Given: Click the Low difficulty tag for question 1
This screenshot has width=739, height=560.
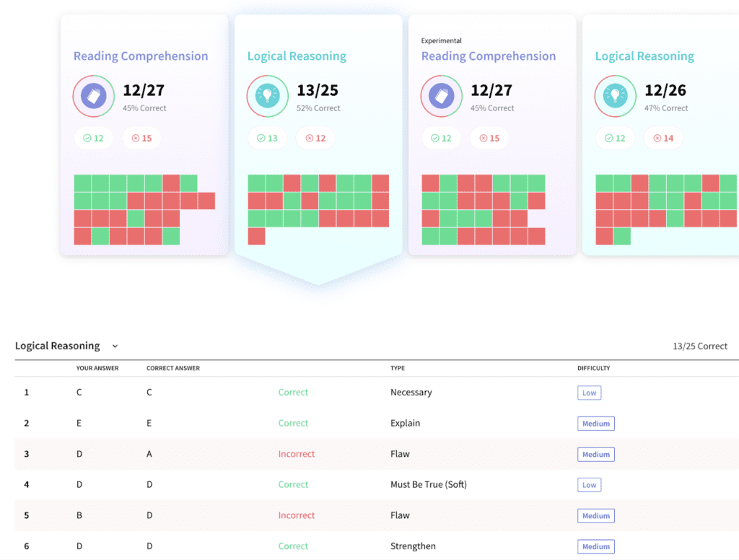Looking at the screenshot, I should (x=589, y=393).
